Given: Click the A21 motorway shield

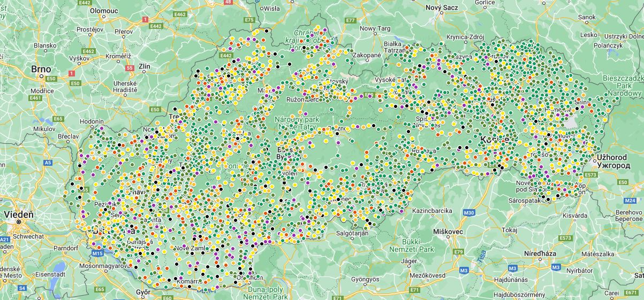Looking at the screenshot, I should pos(5,239).
